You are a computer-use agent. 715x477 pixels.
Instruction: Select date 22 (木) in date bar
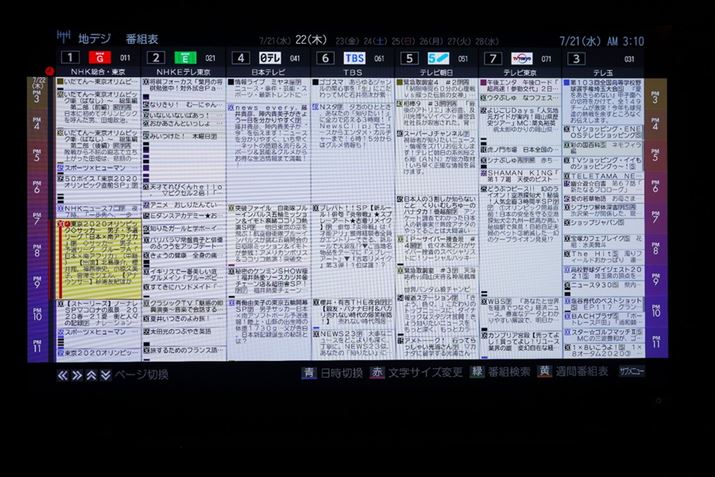pos(310,39)
